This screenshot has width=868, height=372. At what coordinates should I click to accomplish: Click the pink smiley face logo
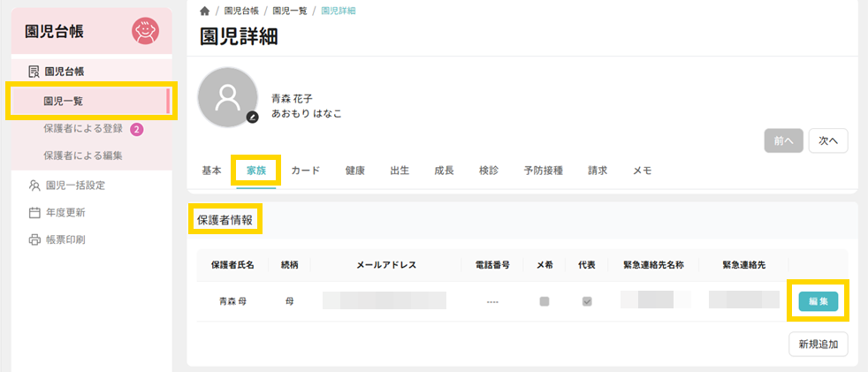[145, 32]
